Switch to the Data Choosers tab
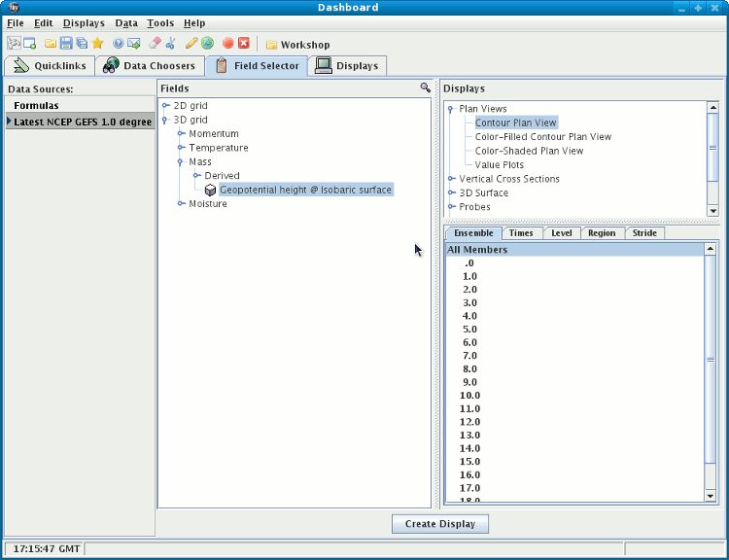This screenshot has width=729, height=560. pos(150,66)
